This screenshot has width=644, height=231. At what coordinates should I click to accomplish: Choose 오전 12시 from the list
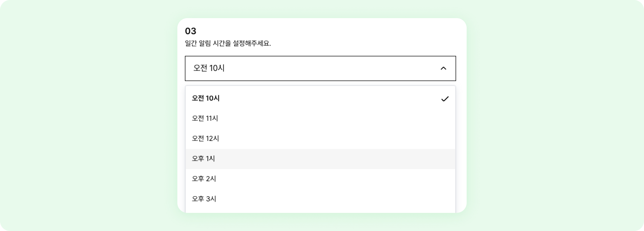click(206, 139)
